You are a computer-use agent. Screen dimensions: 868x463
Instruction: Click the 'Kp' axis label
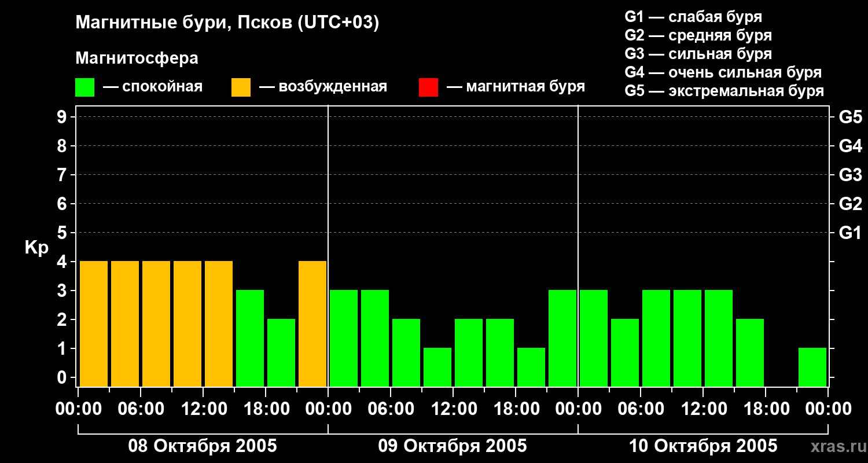36,248
